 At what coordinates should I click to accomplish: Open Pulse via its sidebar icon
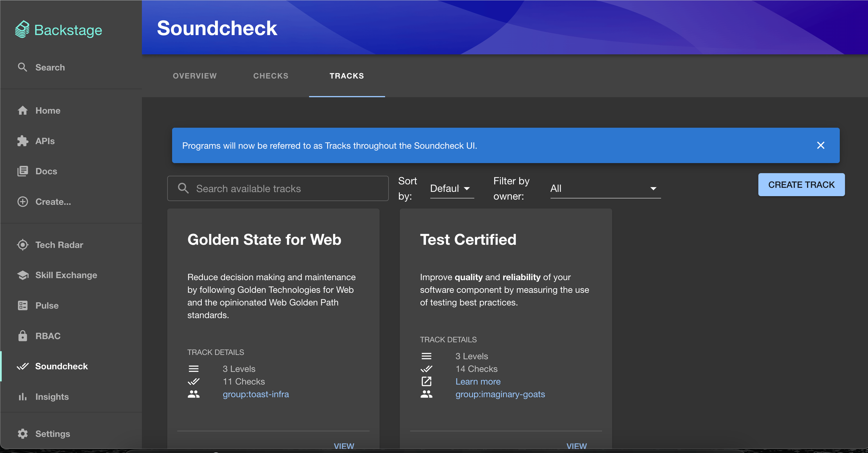[22, 305]
